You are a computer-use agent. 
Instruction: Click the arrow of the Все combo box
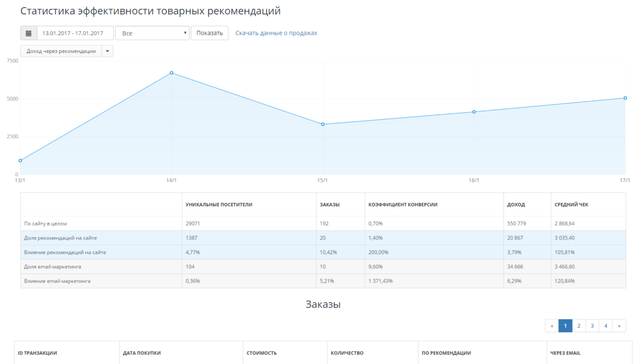185,33
